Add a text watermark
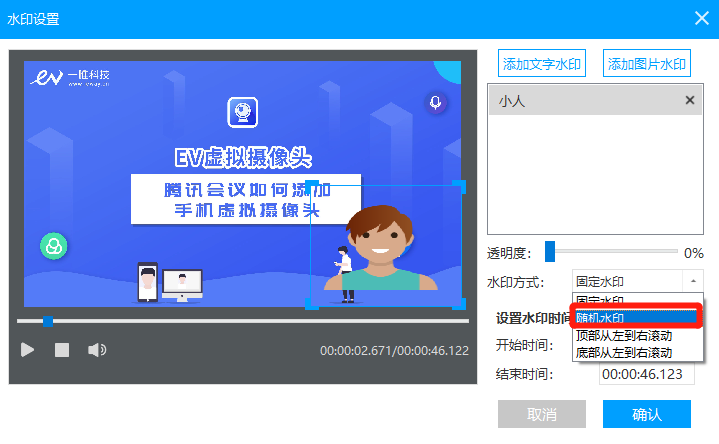 click(x=542, y=63)
